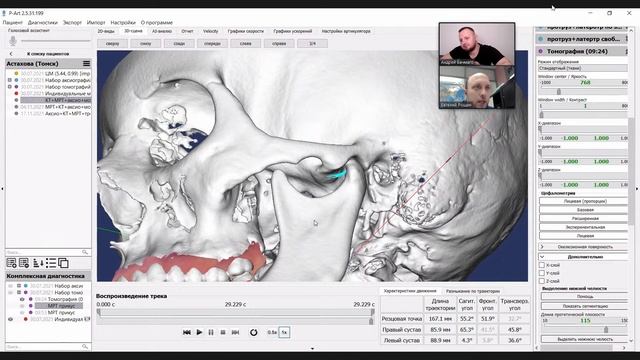Screen dimensions: 640x360
Task: Click collapse arrow below playback panel
Action: click(x=312, y=349)
